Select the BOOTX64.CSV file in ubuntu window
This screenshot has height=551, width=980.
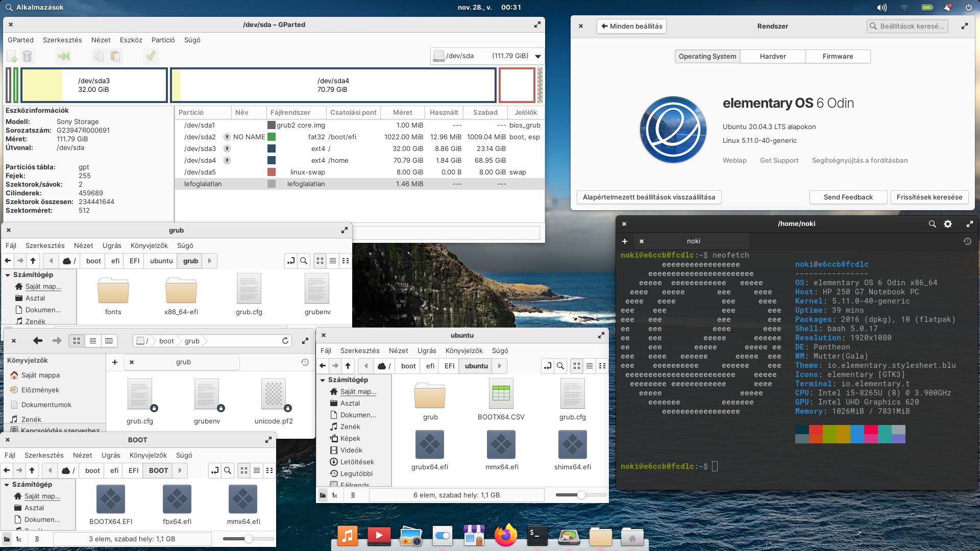(x=501, y=399)
